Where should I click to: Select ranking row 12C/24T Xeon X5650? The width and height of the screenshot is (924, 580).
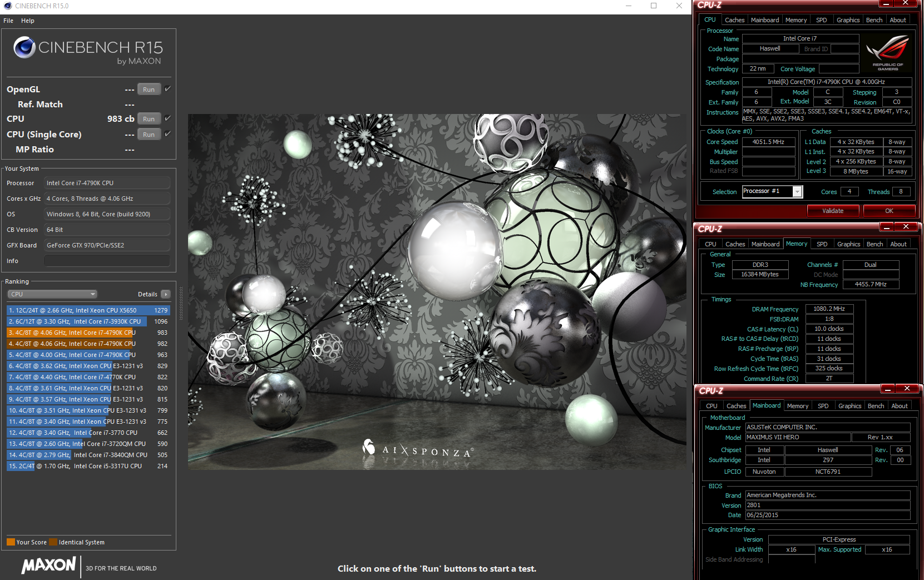click(88, 310)
